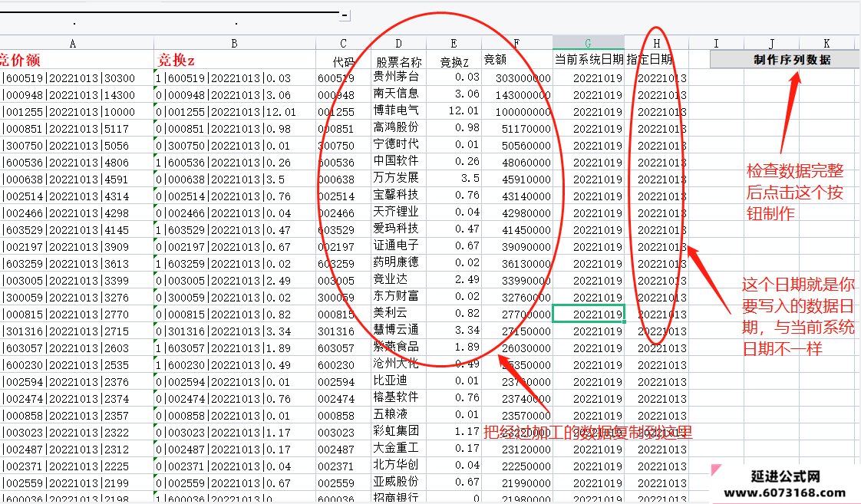
Task: Select column A header
Action: coord(73,44)
